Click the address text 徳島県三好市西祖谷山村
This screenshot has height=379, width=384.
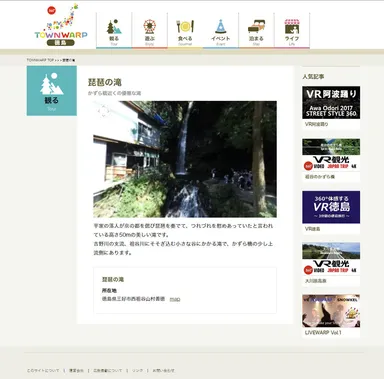(x=133, y=299)
